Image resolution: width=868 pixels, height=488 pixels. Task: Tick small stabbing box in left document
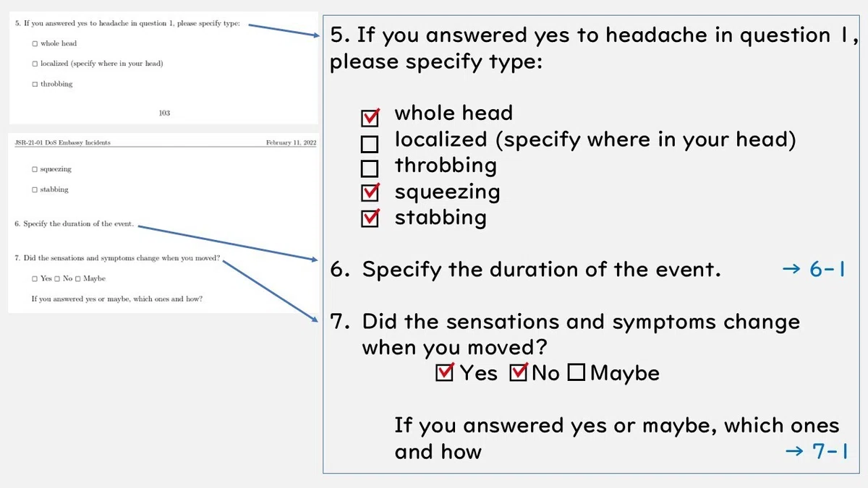tap(35, 189)
